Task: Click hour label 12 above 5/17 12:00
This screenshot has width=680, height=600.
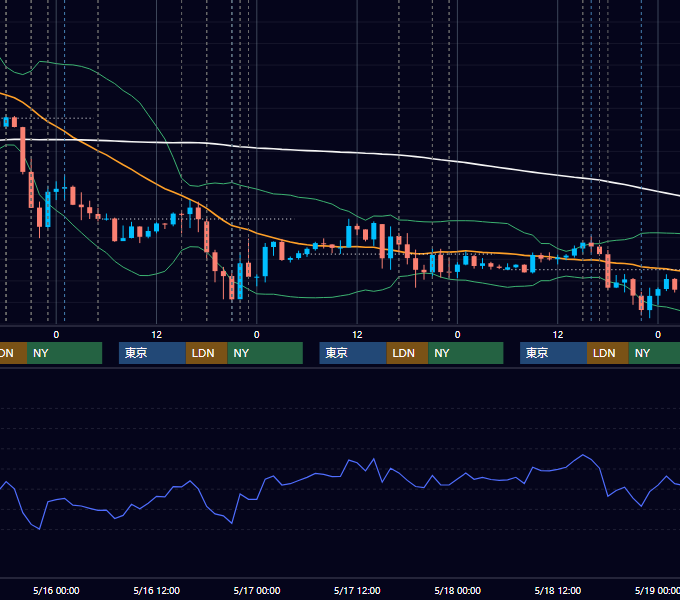Action: tap(357, 335)
